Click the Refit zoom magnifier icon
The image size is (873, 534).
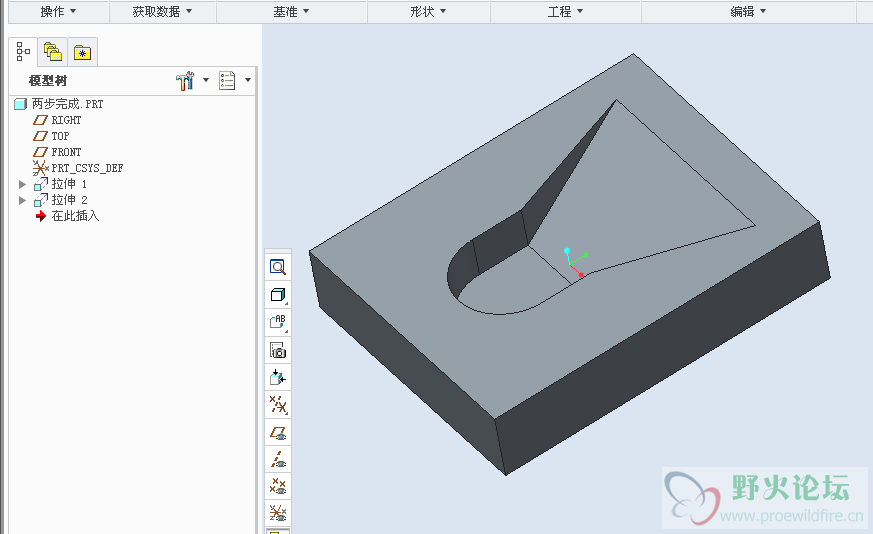point(278,267)
